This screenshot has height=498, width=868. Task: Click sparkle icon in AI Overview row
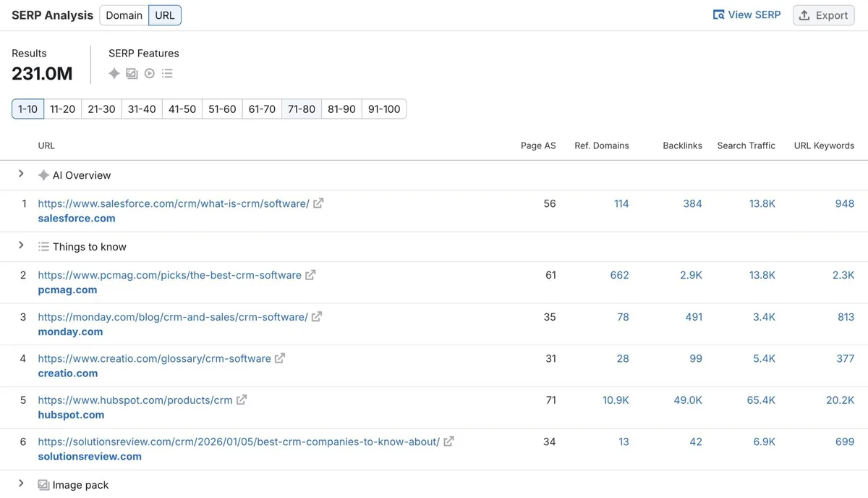click(x=43, y=175)
